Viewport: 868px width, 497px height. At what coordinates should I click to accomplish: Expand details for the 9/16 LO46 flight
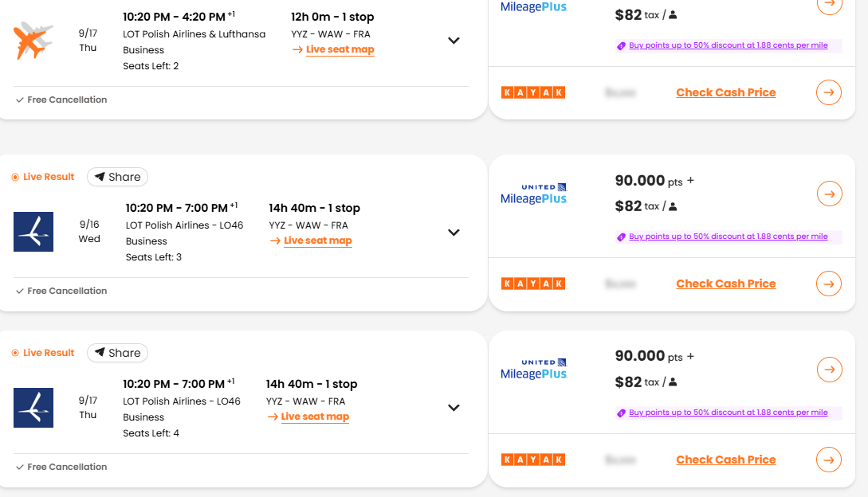click(454, 233)
